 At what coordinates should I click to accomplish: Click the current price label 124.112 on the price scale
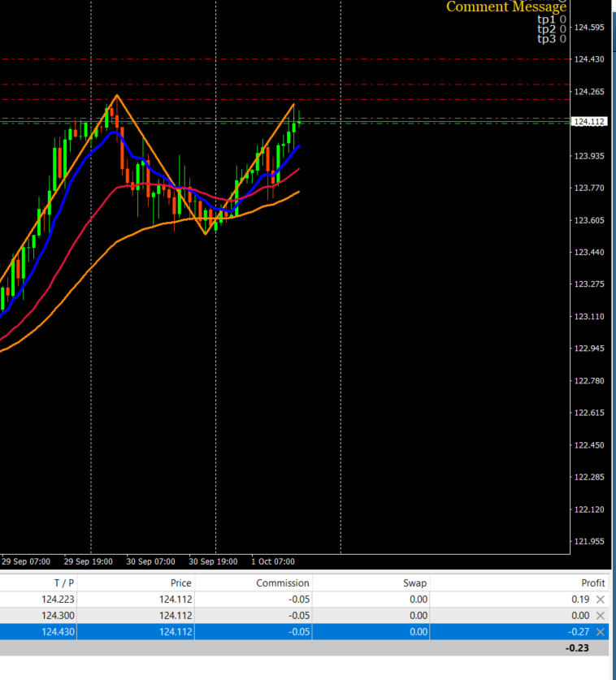(589, 122)
